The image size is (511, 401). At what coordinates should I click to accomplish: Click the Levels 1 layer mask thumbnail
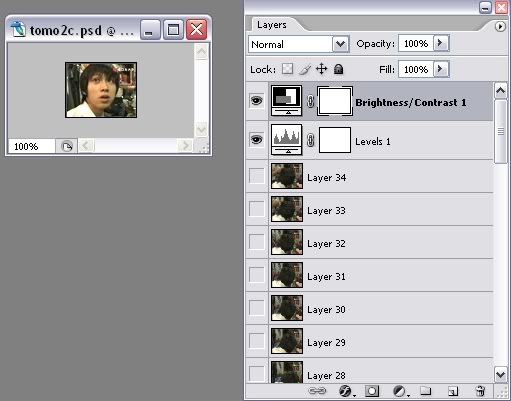click(x=335, y=140)
